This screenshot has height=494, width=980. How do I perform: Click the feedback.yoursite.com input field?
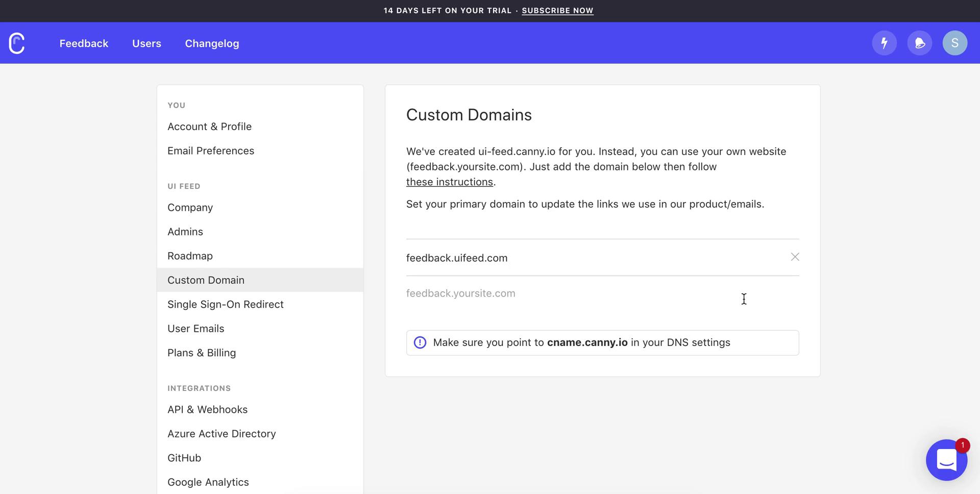coord(561,293)
